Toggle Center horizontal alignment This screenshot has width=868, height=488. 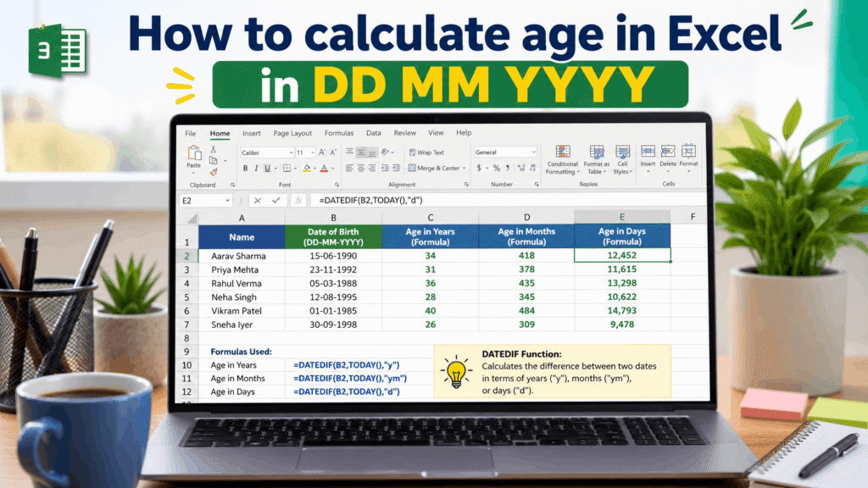360,168
